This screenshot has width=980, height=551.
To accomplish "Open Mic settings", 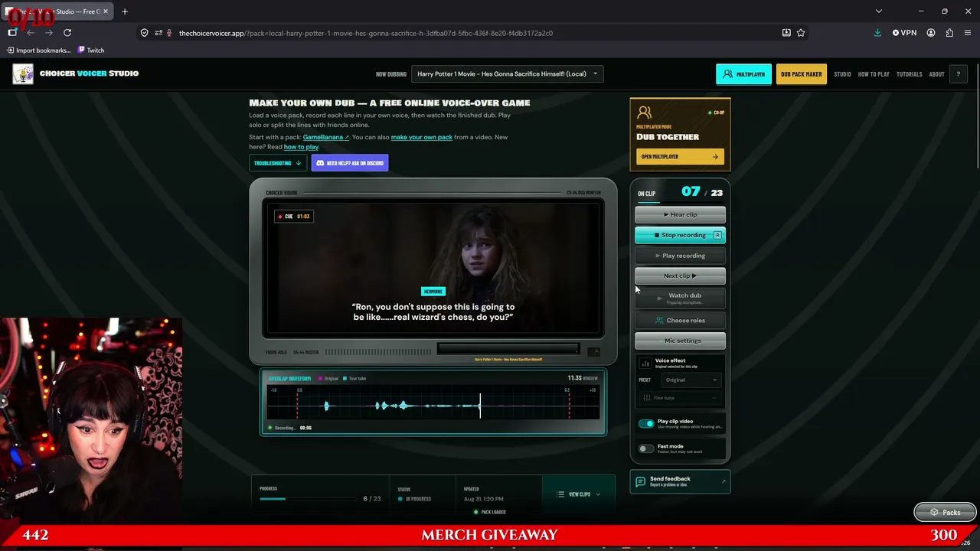I will tap(680, 341).
